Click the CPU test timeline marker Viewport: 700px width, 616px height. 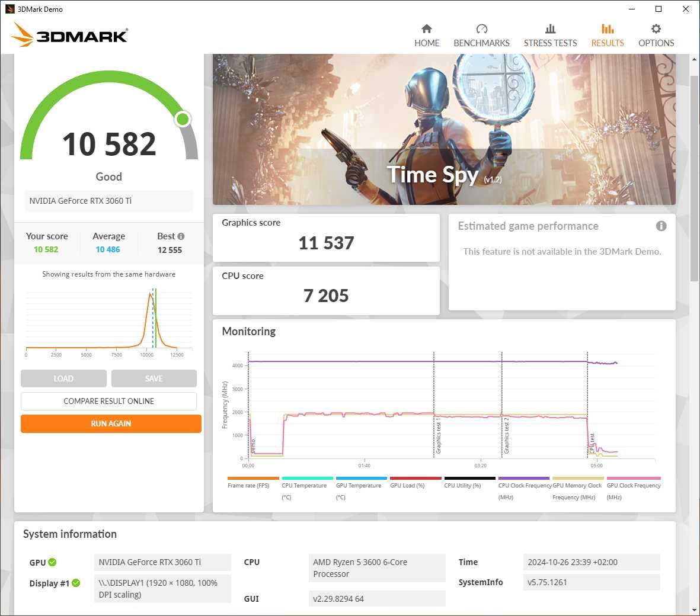pyautogui.click(x=587, y=405)
